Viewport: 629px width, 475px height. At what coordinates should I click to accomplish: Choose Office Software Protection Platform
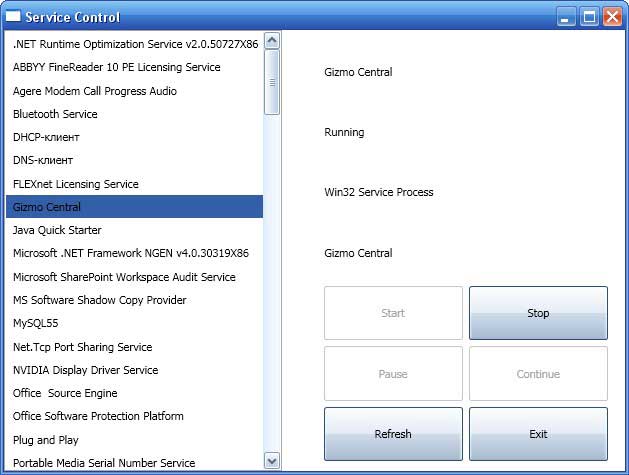[x=98, y=416]
